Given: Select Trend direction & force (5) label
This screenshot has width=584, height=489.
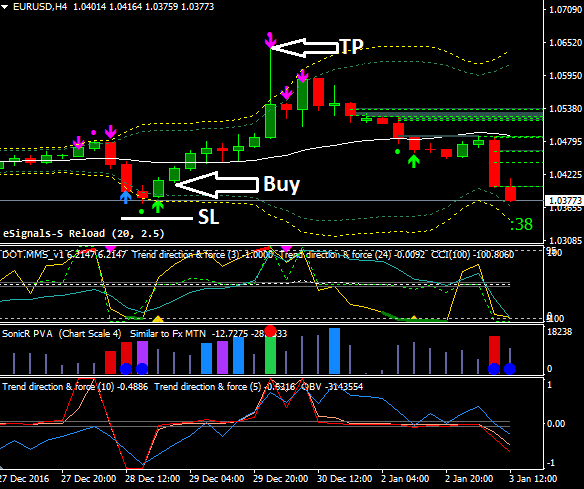Looking at the screenshot, I should (225, 387).
